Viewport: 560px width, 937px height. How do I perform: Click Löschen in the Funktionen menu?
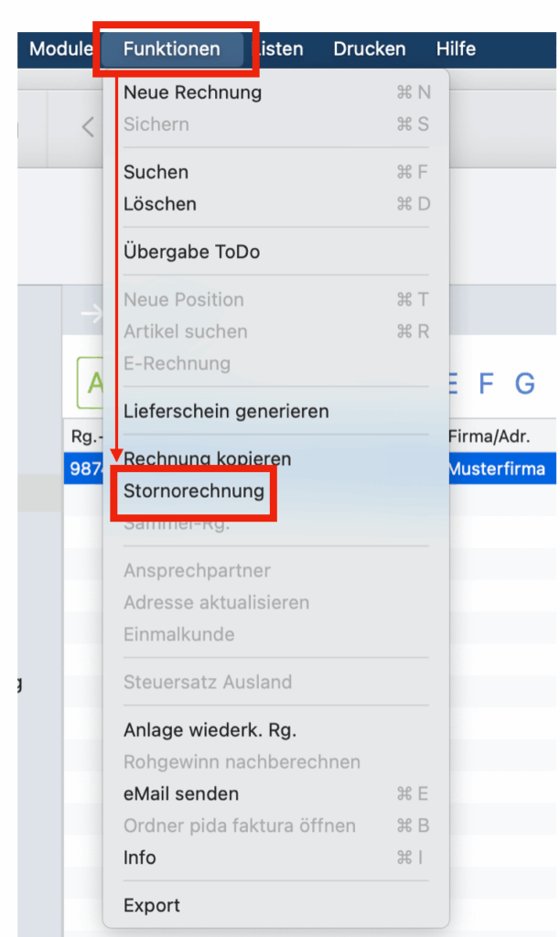[160, 204]
